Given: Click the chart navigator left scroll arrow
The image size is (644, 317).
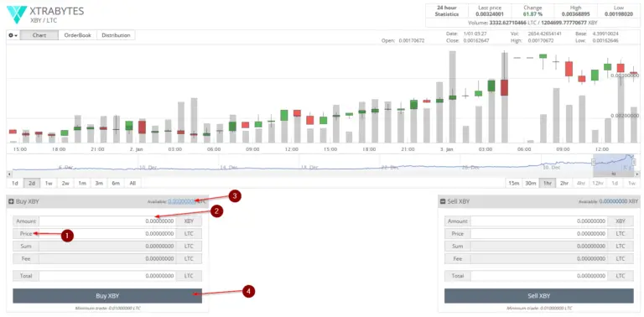Looking at the screenshot, I should tap(9, 174).
